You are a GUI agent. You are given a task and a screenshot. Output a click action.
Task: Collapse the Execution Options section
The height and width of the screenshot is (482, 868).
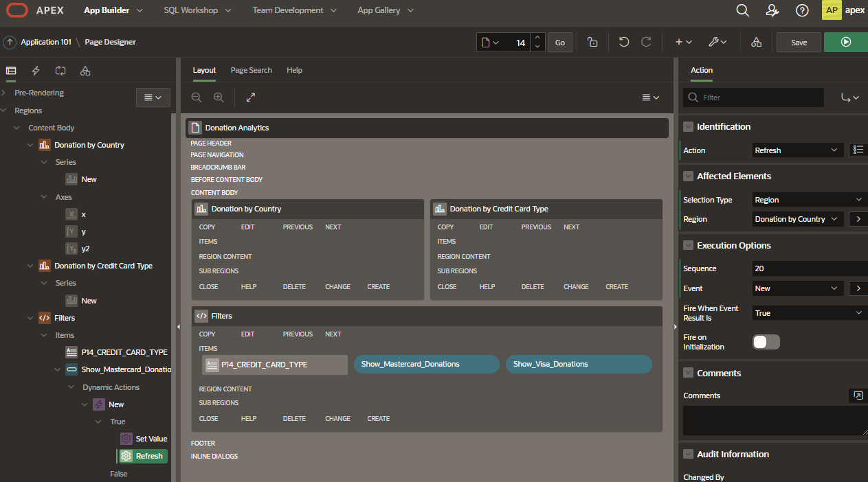(x=687, y=246)
